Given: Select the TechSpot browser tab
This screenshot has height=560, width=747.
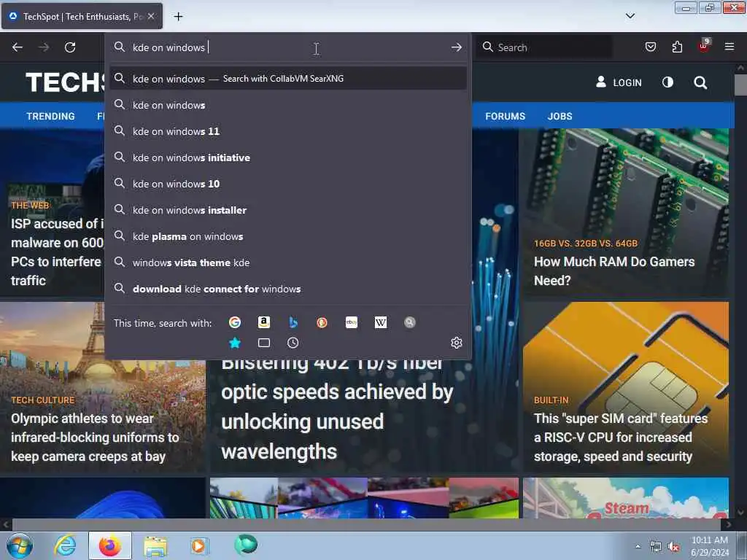Looking at the screenshot, I should point(82,17).
